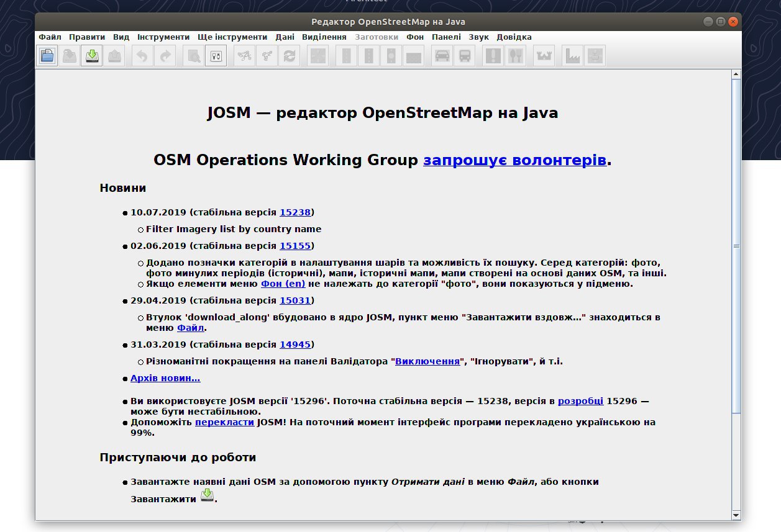Click the Приступаючи до роботи heading
The width and height of the screenshot is (781, 532).
pos(178,458)
